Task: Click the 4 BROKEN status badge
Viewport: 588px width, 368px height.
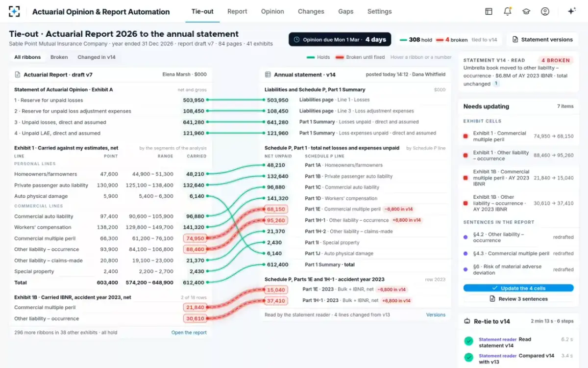Action: 556,60
